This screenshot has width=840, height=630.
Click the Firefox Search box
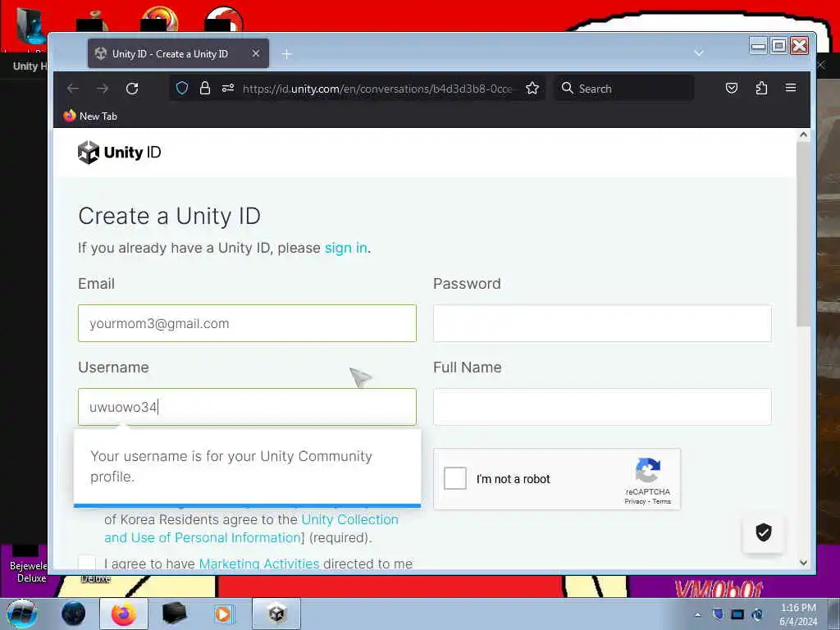[624, 89]
